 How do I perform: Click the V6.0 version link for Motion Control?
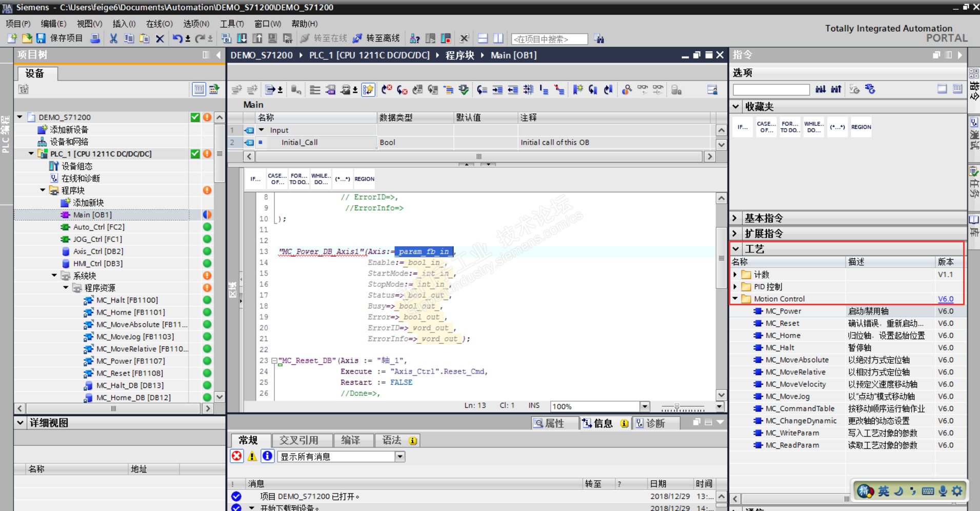(945, 299)
